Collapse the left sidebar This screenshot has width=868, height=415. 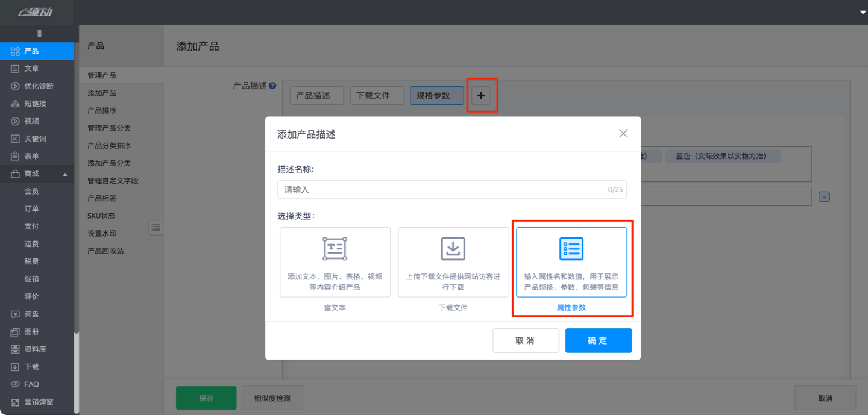(x=40, y=33)
